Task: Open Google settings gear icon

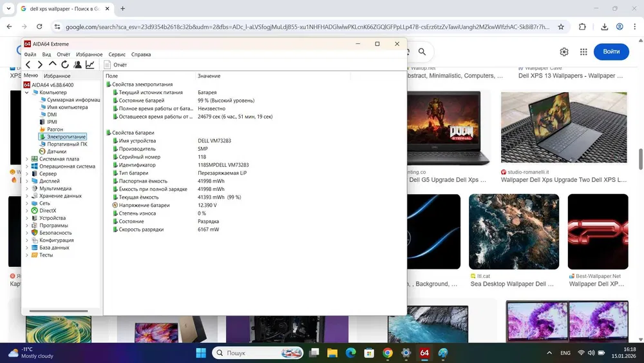Action: (x=564, y=52)
